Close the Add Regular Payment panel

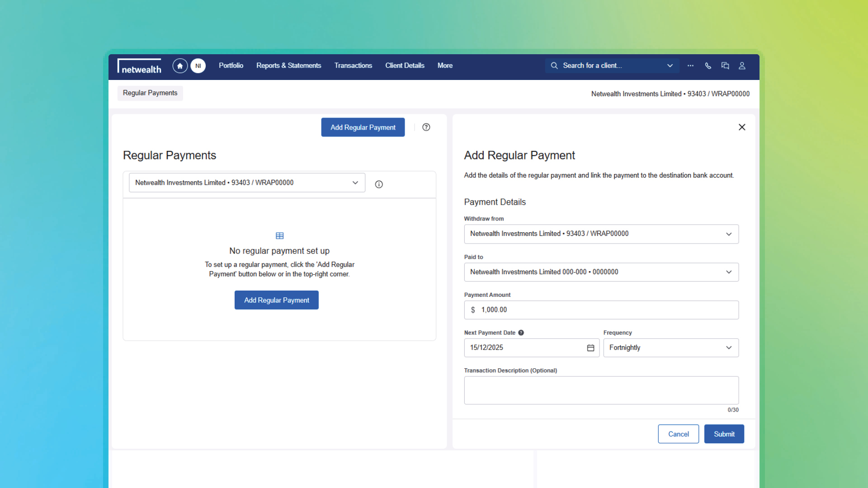[742, 127]
